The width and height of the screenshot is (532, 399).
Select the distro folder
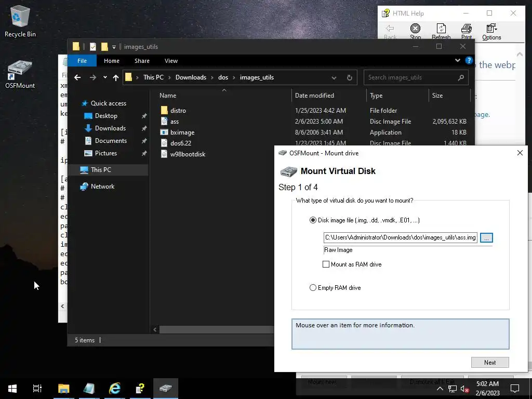click(178, 110)
